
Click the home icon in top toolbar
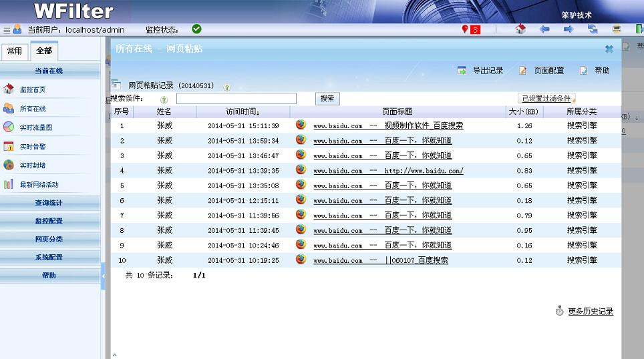click(521, 29)
